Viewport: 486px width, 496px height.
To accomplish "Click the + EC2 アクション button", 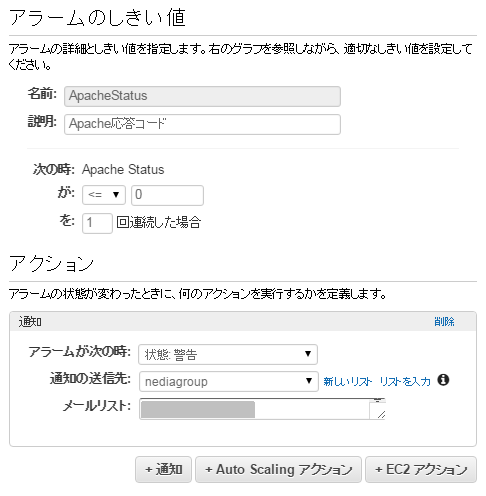I will [421, 469].
